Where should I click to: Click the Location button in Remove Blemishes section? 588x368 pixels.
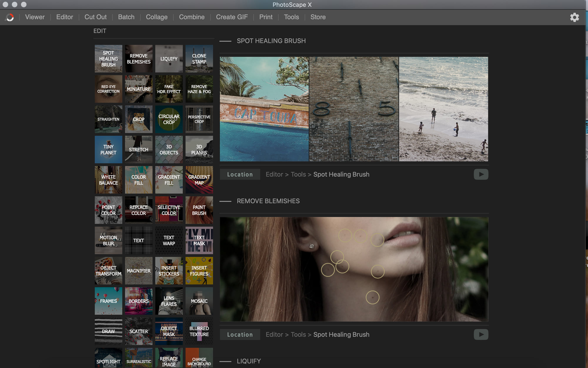point(240,334)
